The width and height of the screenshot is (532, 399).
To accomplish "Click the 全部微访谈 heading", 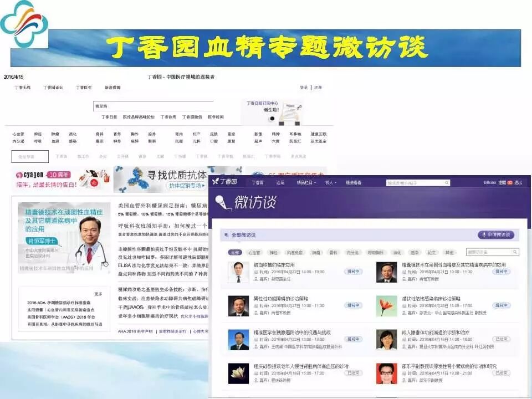I will pos(243,235).
